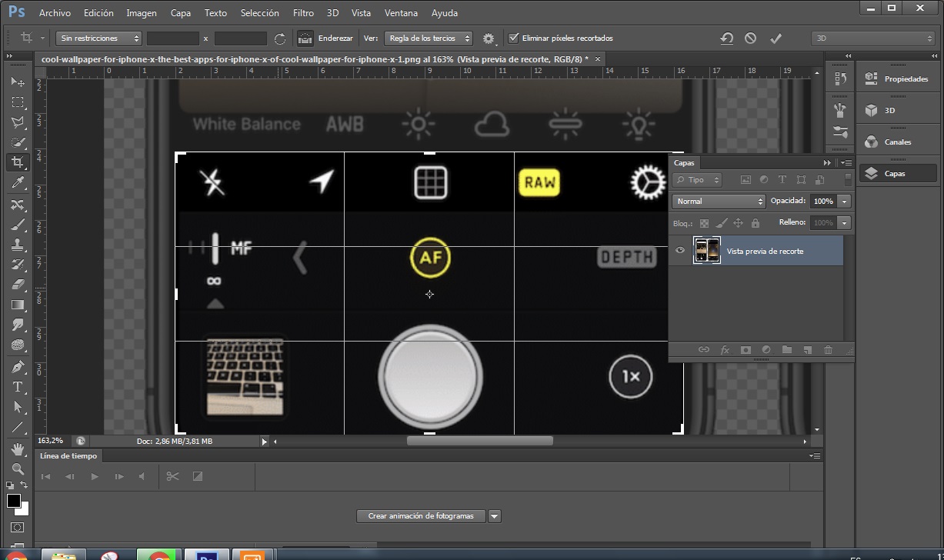The image size is (944, 560).
Task: Commit the crop with the checkmark
Action: point(776,38)
